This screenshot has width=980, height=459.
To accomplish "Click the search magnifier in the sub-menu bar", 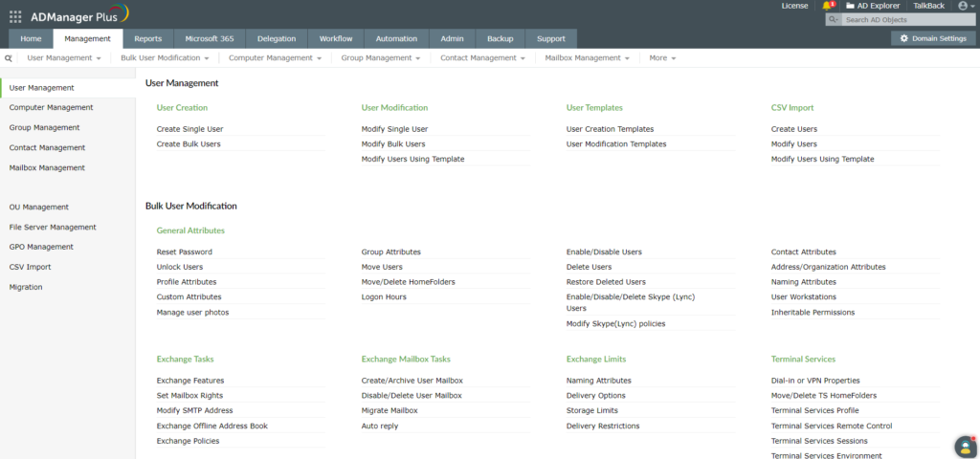I will pyautogui.click(x=9, y=58).
